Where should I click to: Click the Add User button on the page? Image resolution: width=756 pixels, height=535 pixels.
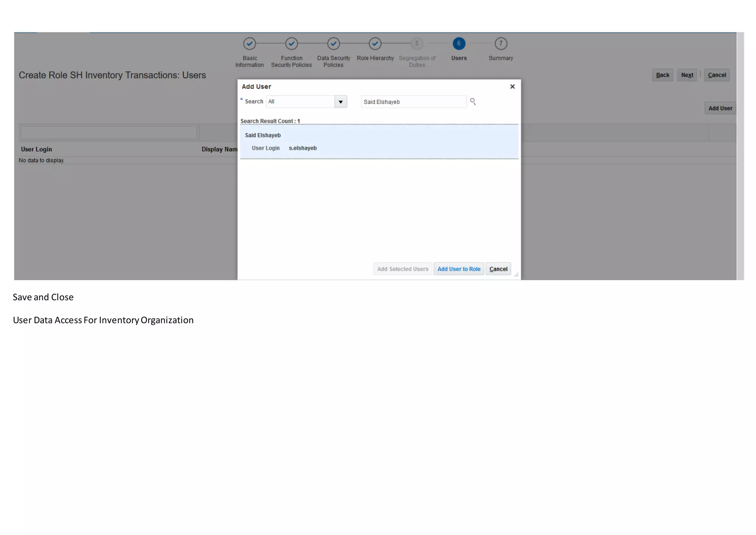pos(720,108)
